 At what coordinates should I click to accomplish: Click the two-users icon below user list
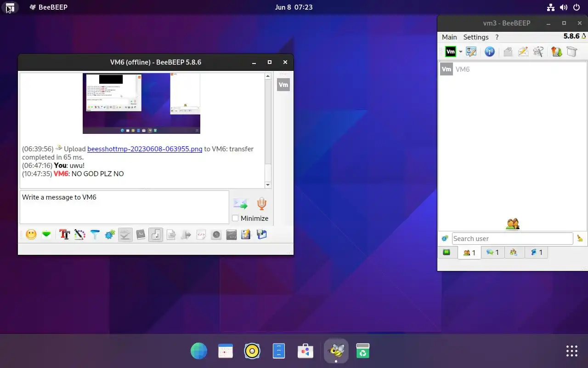[513, 224]
